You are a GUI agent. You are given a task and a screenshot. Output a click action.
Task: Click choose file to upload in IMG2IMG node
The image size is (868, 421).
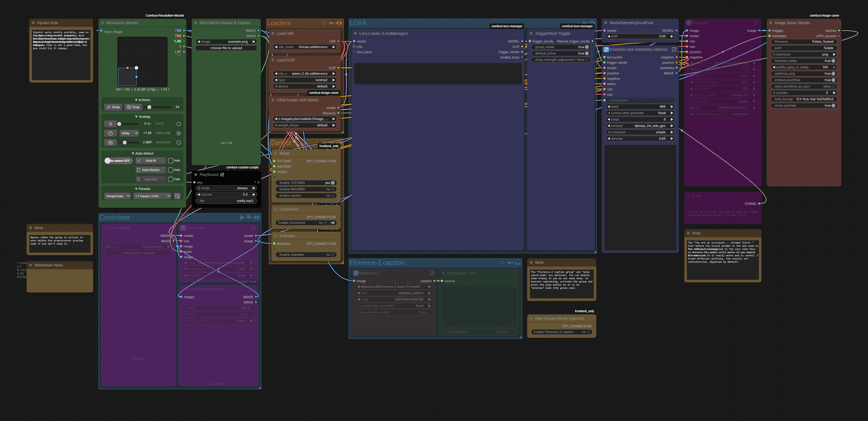226,48
